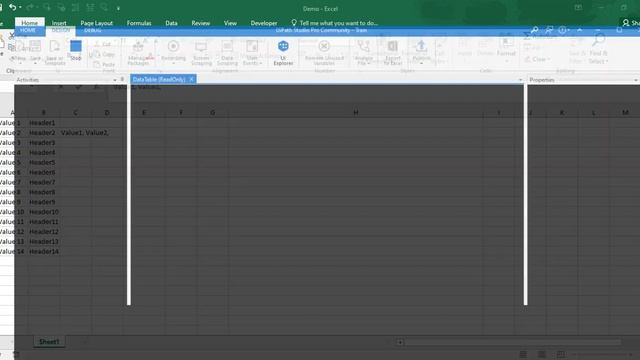640x360 pixels.
Task: Open the Developer tab
Action: (x=264, y=23)
